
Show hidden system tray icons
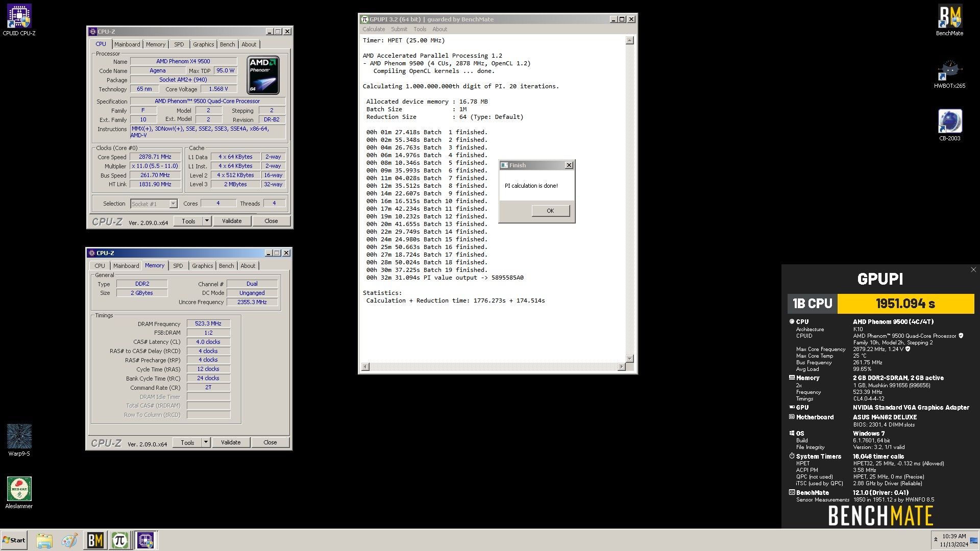[936, 540]
